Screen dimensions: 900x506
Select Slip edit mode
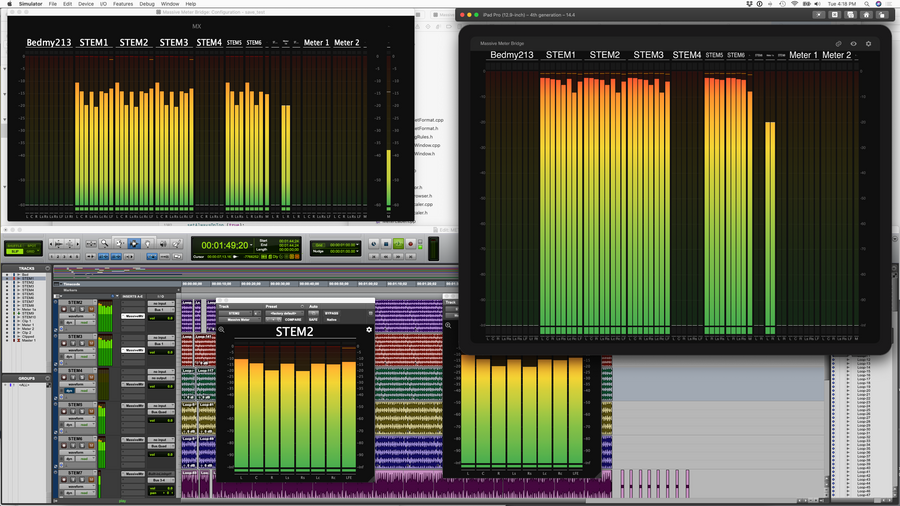point(15,251)
